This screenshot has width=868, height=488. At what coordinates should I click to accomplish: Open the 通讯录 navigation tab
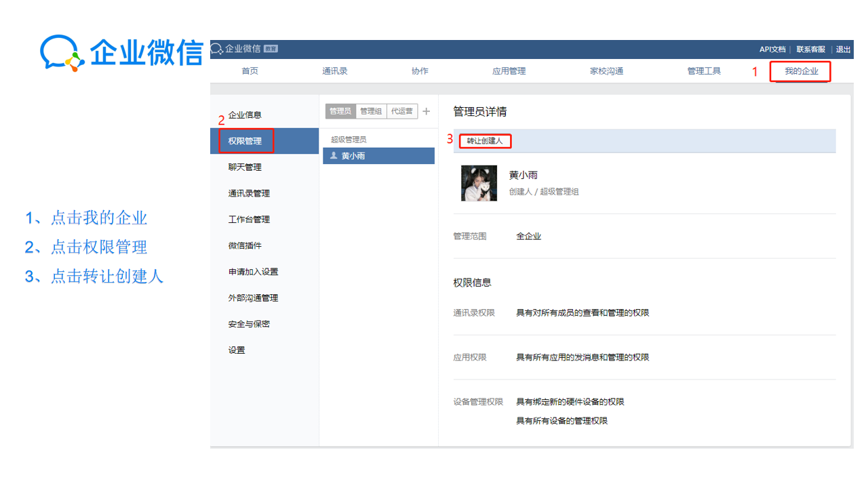[334, 71]
